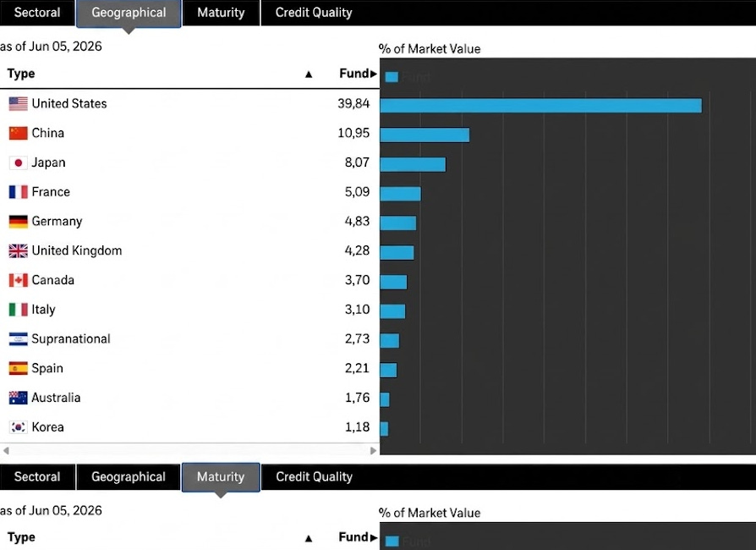Click the United Kingdom value 4,28

pos(357,250)
